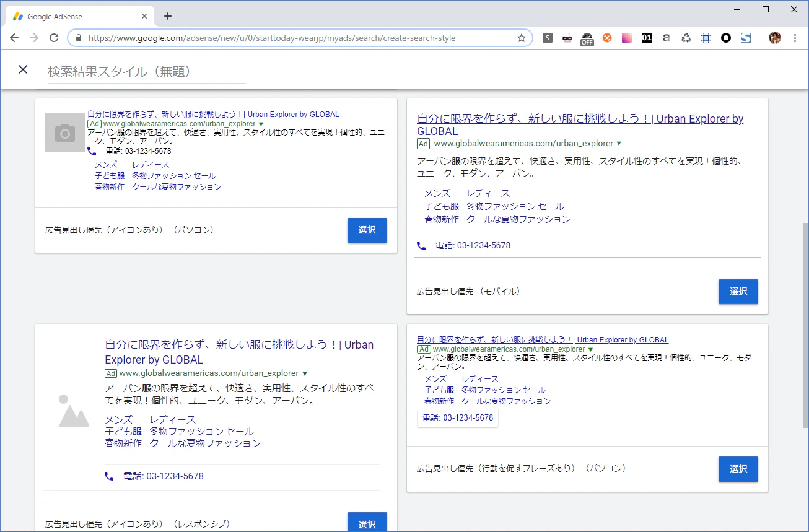Close the search style editor with the X
This screenshot has width=809, height=532.
click(x=23, y=69)
